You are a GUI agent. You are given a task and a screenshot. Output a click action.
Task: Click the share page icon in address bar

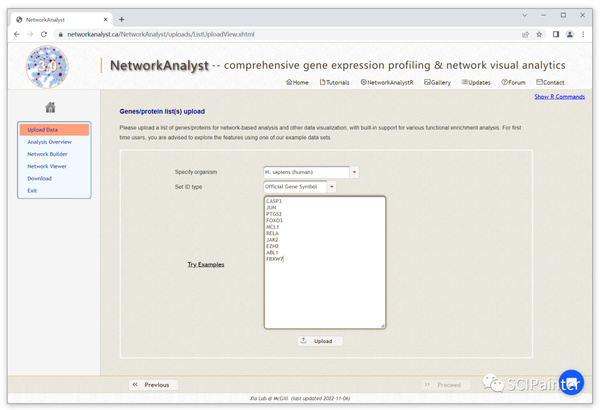pyautogui.click(x=525, y=34)
